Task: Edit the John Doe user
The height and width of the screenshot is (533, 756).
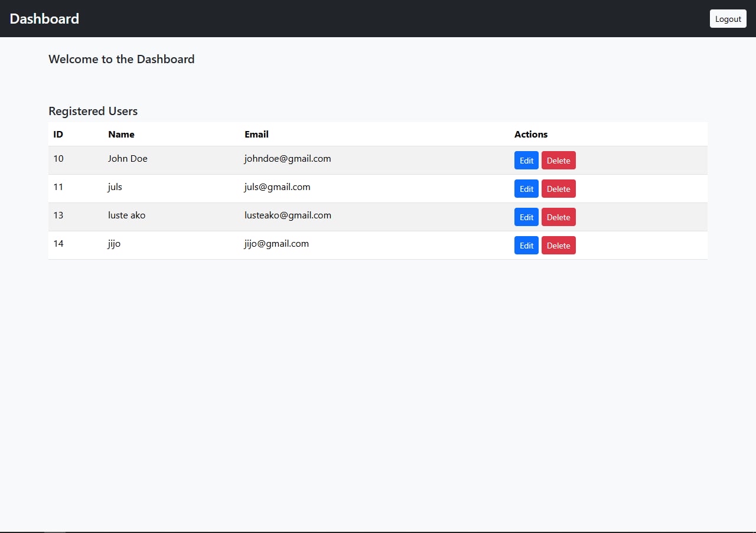Action: pos(526,161)
